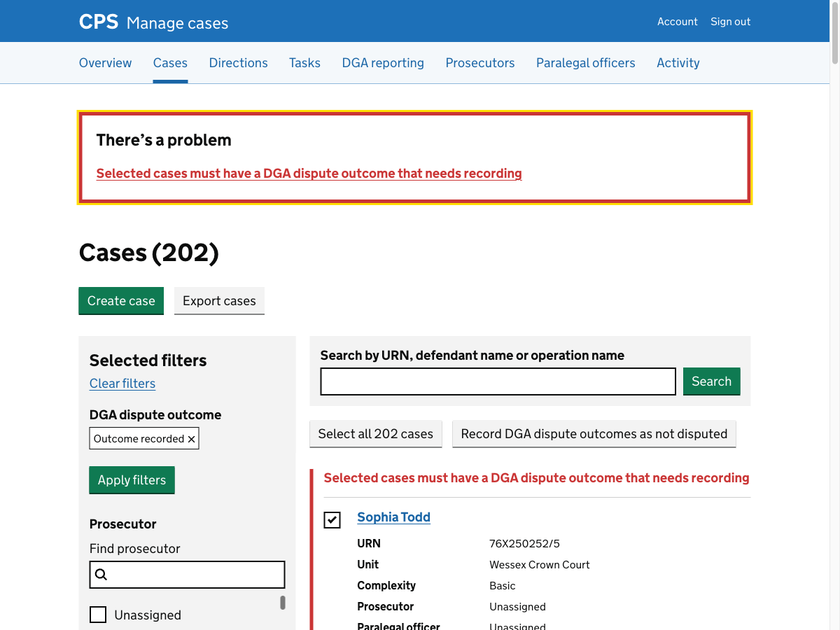Clear all selected filters
The height and width of the screenshot is (630, 840).
pyautogui.click(x=122, y=383)
